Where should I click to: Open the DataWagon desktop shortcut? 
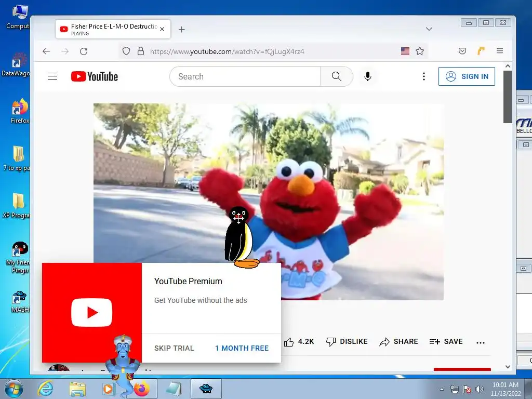(16, 64)
